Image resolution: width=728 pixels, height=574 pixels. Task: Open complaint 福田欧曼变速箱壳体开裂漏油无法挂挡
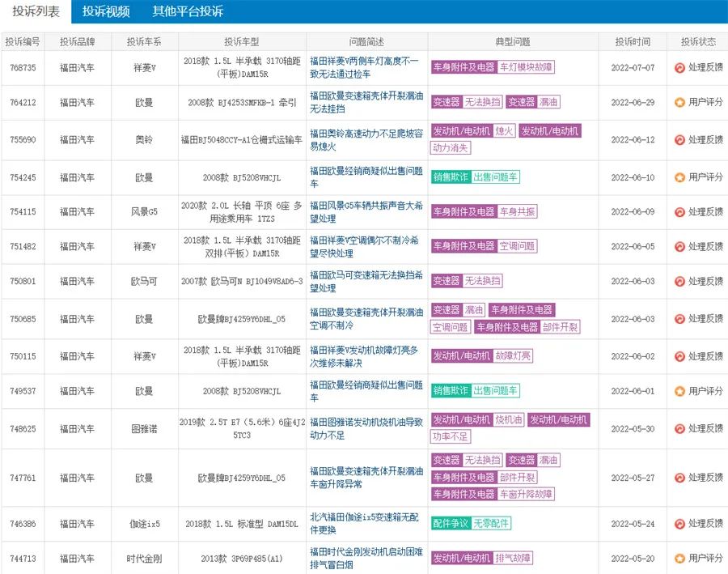[x=366, y=102]
